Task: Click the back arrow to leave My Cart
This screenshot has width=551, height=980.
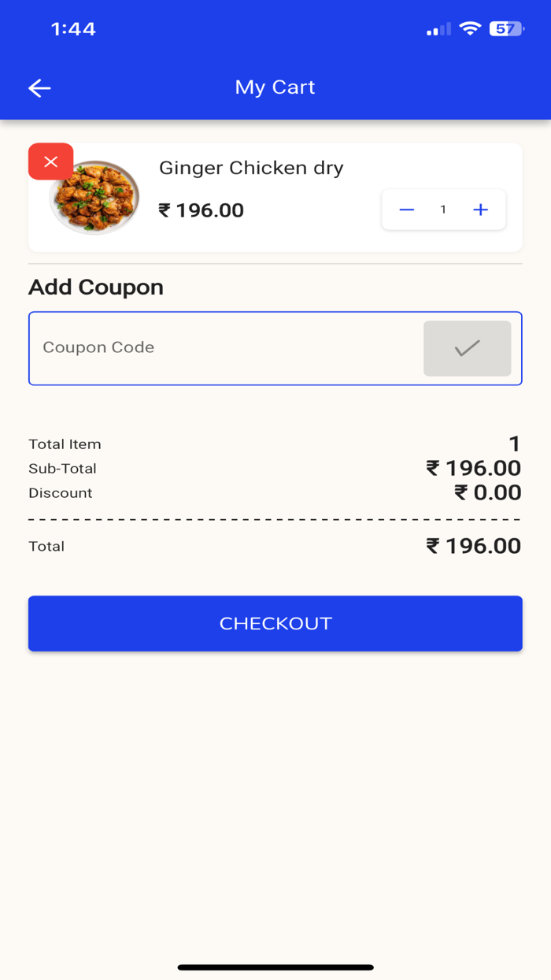Action: [x=39, y=87]
